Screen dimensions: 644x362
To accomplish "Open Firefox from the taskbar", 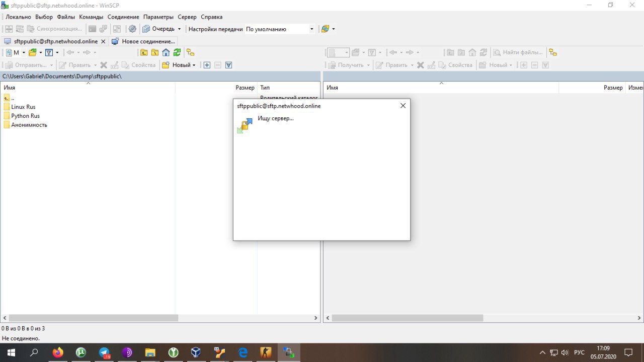I will point(58,352).
